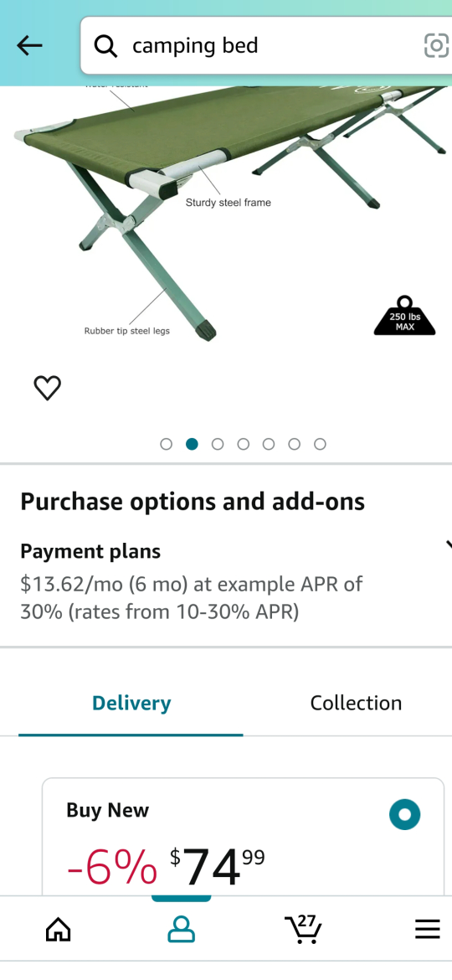Open account profile icon
This screenshot has height=980, width=452.
point(181,930)
